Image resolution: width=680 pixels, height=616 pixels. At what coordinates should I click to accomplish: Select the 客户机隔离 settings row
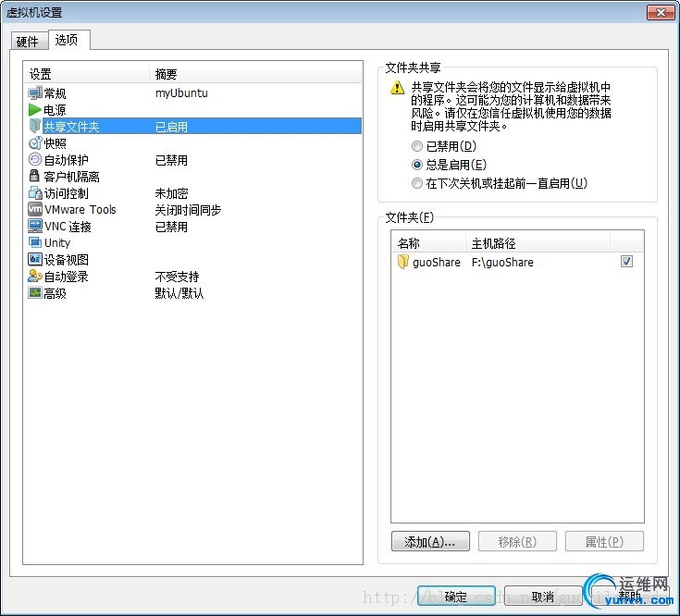pos(193,176)
